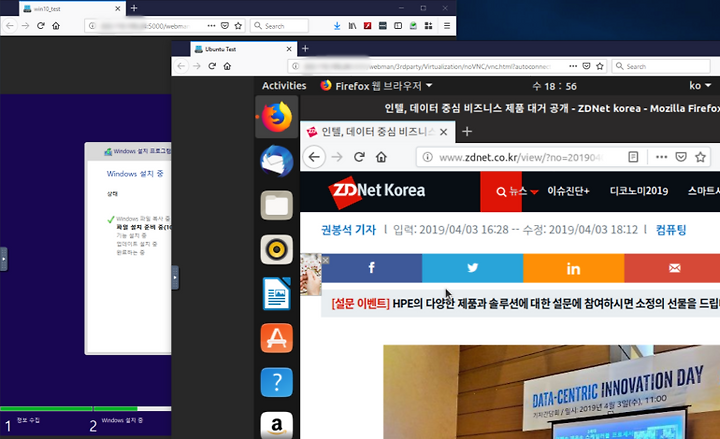This screenshot has width=720, height=439.
Task: Select the Ubuntu Test browser tab
Action: click(243, 49)
